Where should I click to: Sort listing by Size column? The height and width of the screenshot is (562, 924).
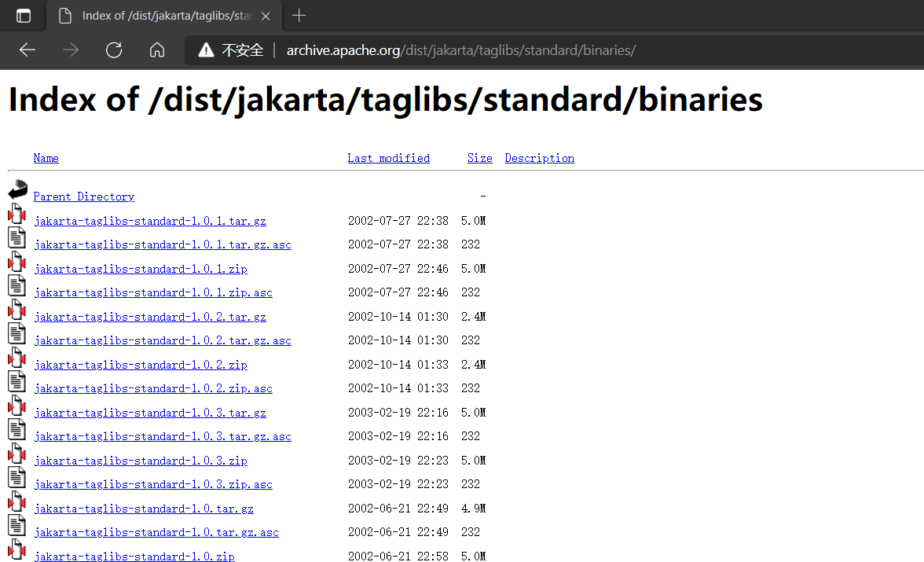pos(479,158)
